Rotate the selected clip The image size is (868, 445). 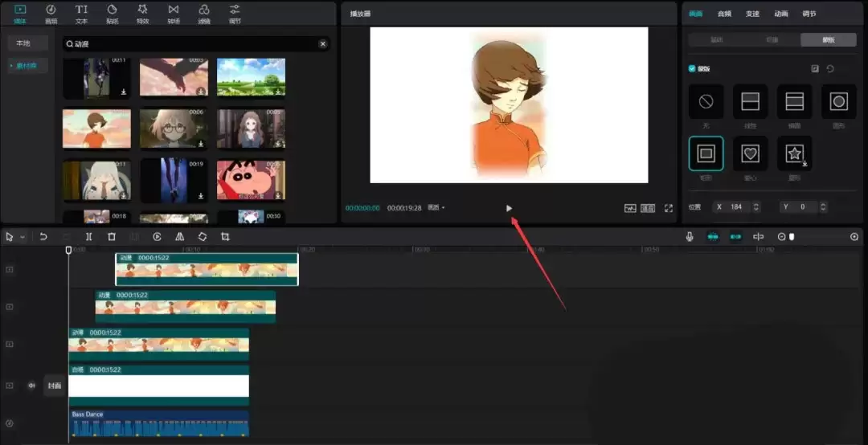tap(202, 237)
